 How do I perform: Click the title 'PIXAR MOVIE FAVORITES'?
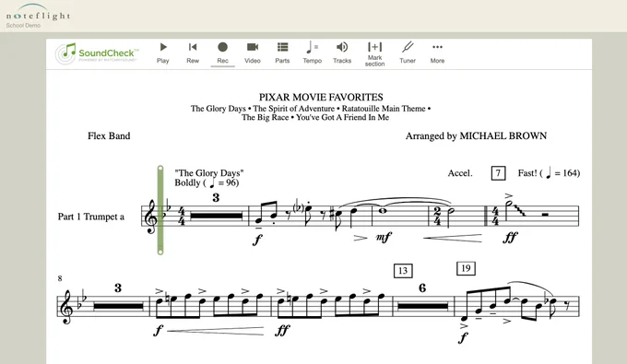(321, 97)
